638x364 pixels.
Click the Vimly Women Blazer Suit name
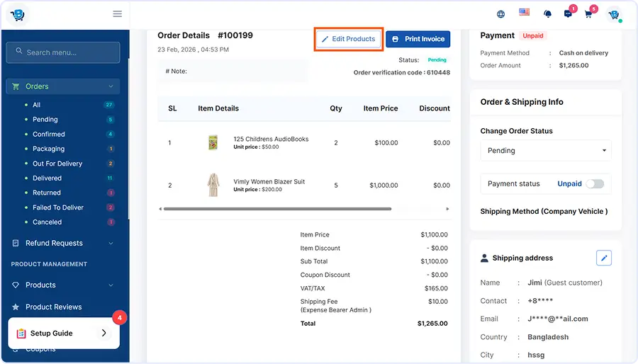[269, 181]
